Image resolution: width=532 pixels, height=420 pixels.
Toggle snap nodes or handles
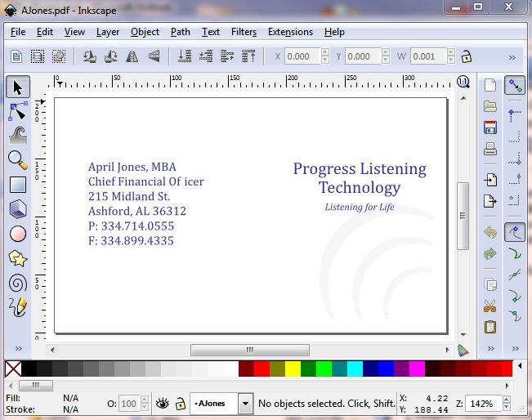pyautogui.click(x=515, y=232)
